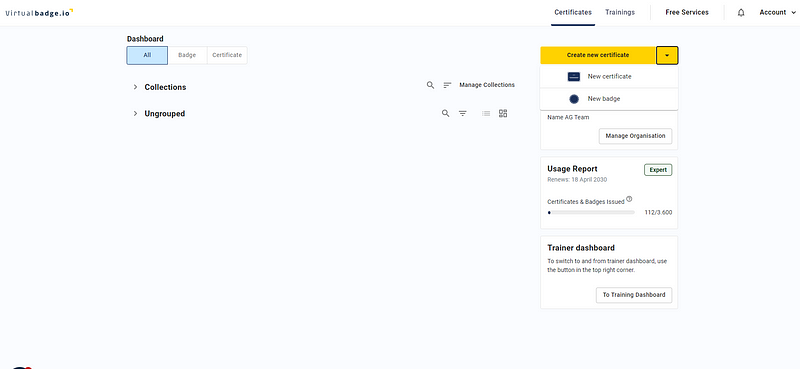Choose New badge from dropdown

(609, 99)
